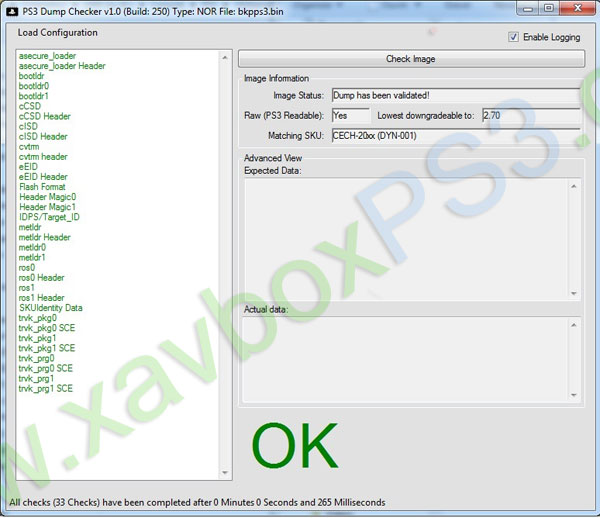Select the metldr0 entry
This screenshot has width=600, height=518.
(32, 247)
